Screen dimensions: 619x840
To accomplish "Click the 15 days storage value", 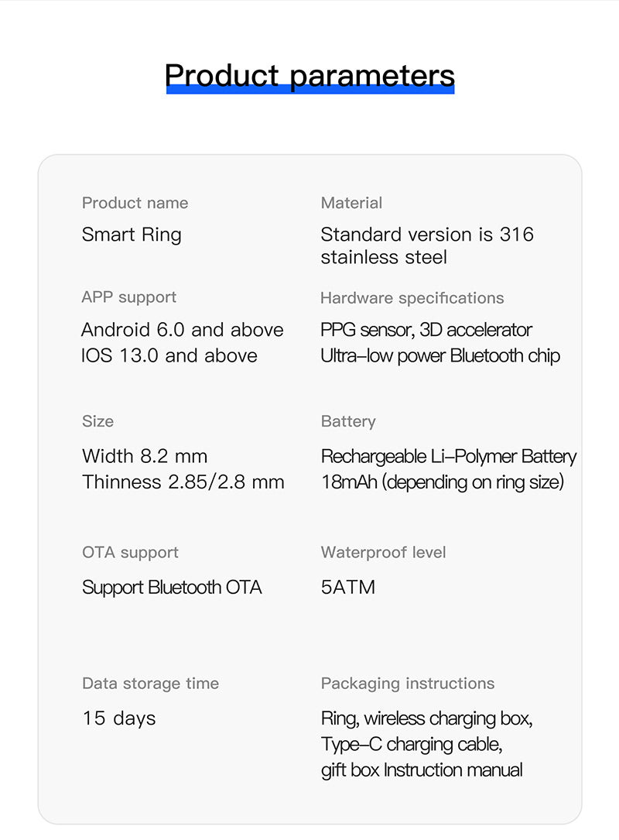I will pyautogui.click(x=119, y=719).
